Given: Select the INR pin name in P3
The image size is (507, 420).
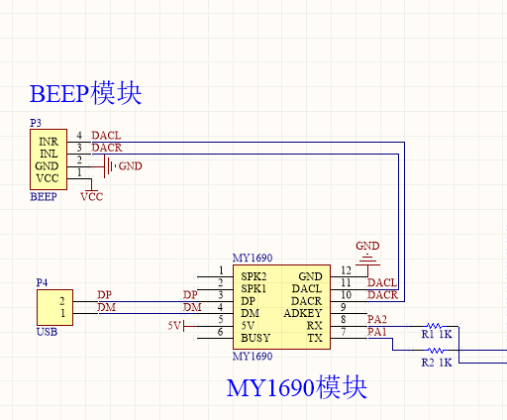Looking at the screenshot, I should [49, 142].
